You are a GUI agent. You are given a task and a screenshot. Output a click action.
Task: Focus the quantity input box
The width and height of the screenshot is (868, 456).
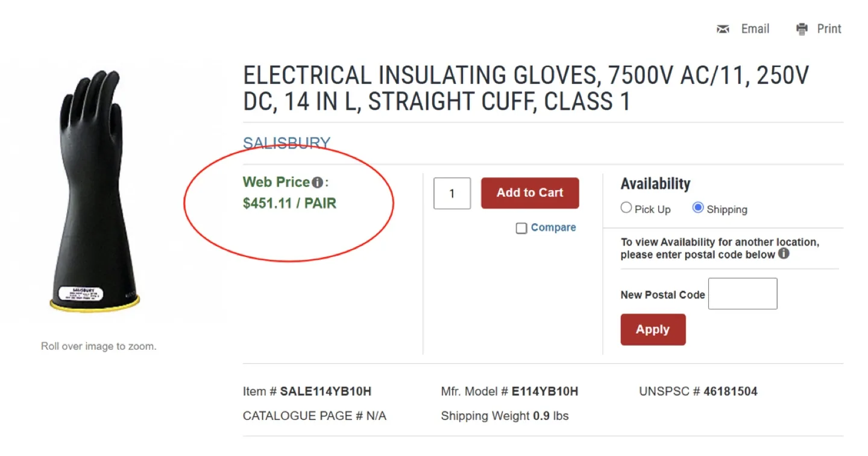point(452,194)
